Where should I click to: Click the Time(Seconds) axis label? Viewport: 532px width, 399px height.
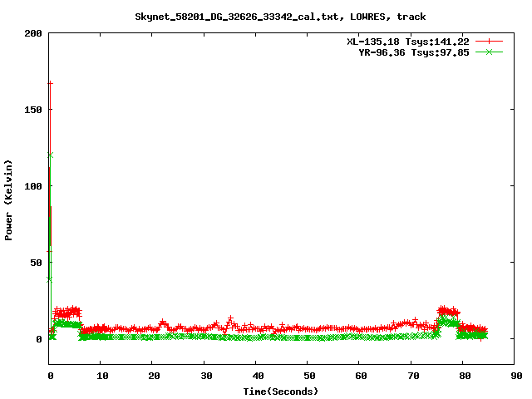[x=281, y=392]
